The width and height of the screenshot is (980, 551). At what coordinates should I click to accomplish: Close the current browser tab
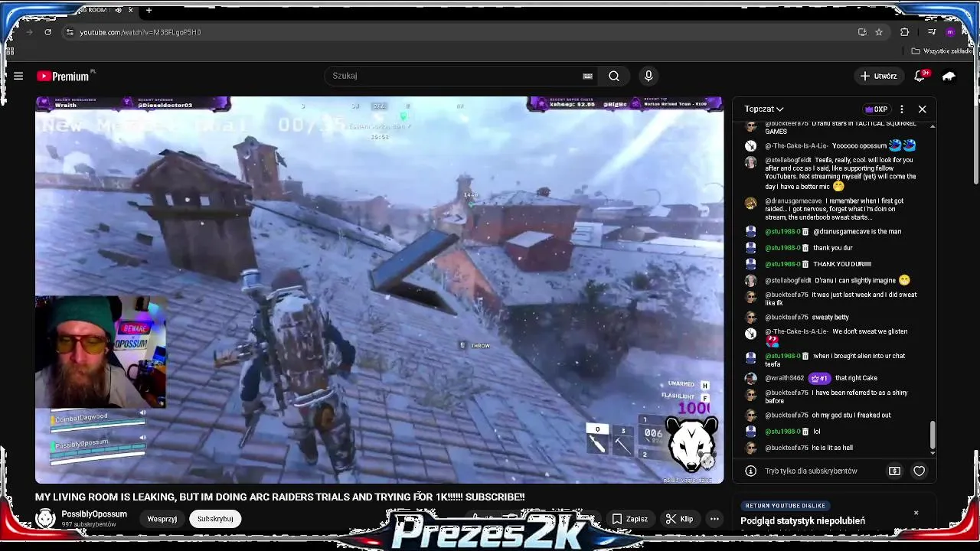(130, 10)
